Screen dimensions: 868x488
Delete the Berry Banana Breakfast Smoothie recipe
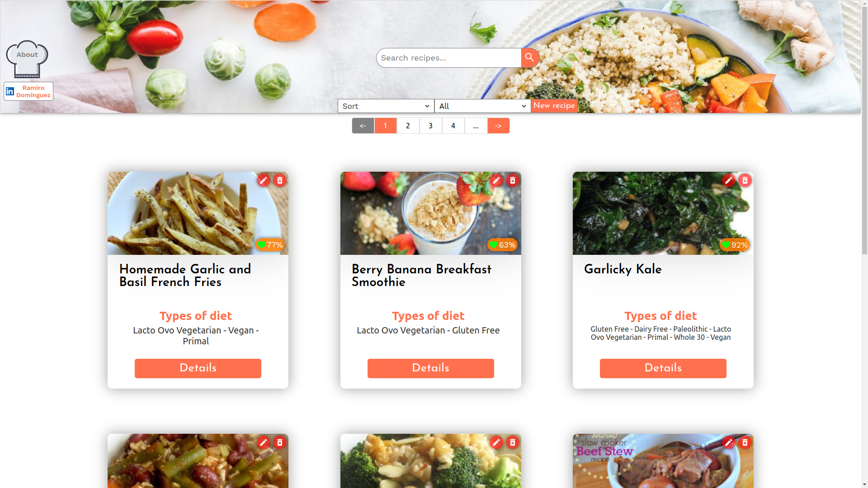[x=512, y=180]
